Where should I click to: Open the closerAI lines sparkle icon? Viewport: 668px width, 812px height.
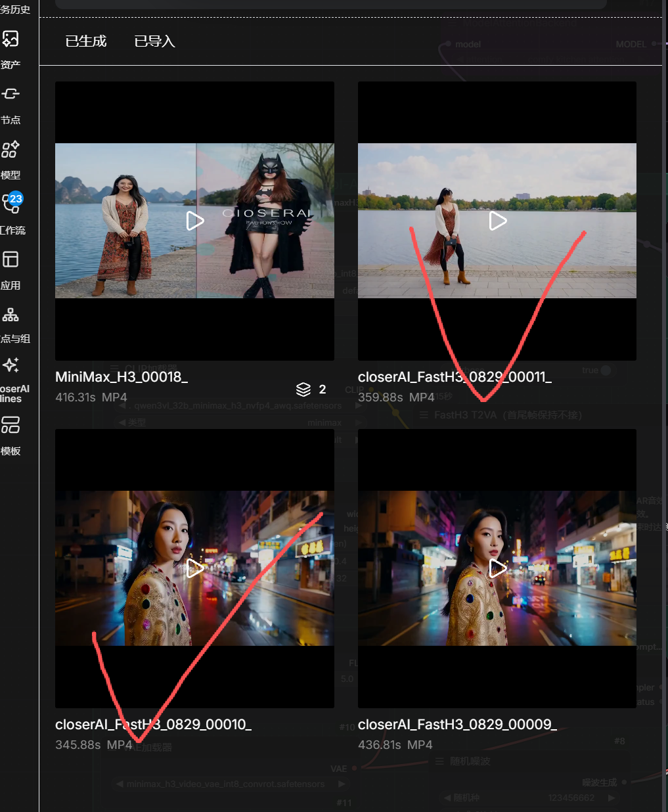click(11, 365)
